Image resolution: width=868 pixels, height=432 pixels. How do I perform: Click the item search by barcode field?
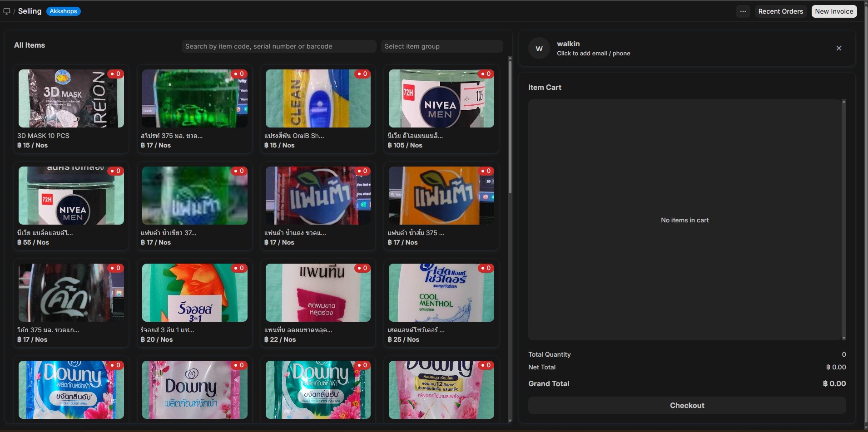pyautogui.click(x=278, y=46)
